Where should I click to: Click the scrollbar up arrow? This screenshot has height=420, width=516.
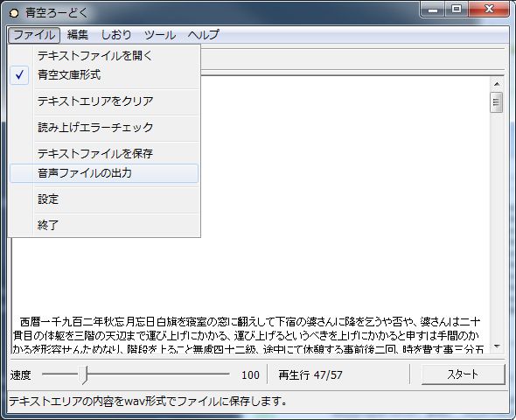(x=497, y=84)
